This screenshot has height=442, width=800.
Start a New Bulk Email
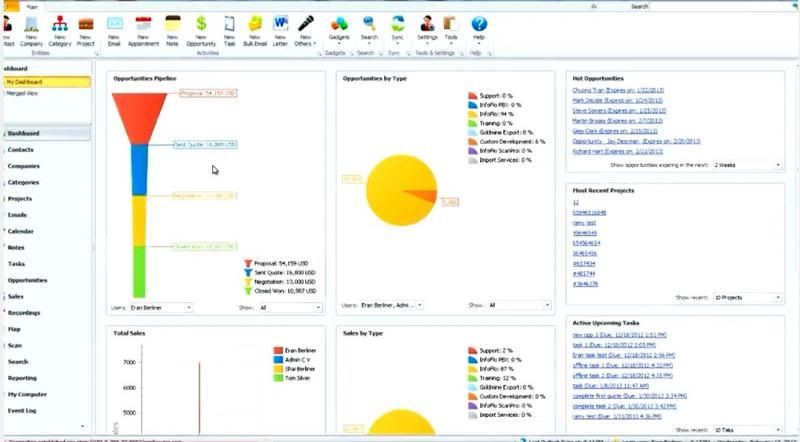pyautogui.click(x=255, y=31)
